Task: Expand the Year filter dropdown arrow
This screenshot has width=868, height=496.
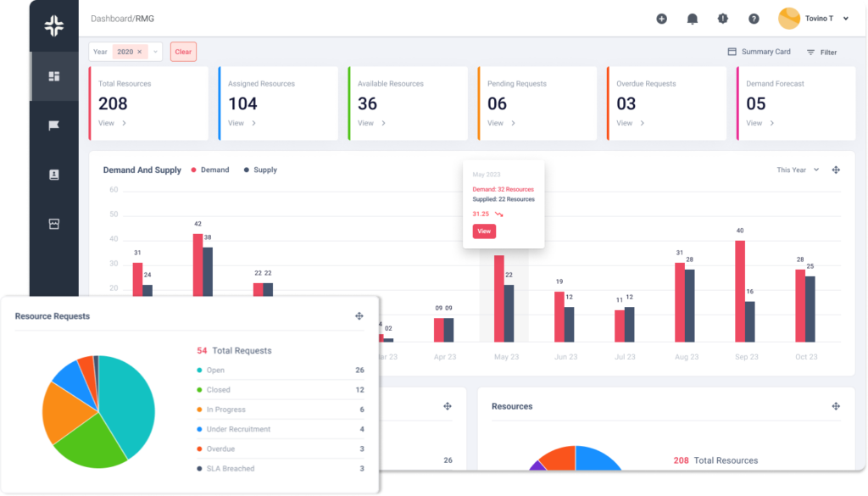Action: pyautogui.click(x=156, y=52)
